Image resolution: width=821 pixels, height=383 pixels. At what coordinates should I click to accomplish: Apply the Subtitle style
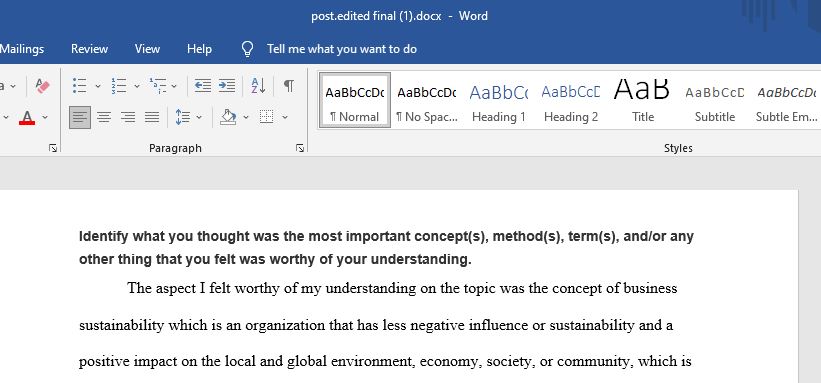715,100
